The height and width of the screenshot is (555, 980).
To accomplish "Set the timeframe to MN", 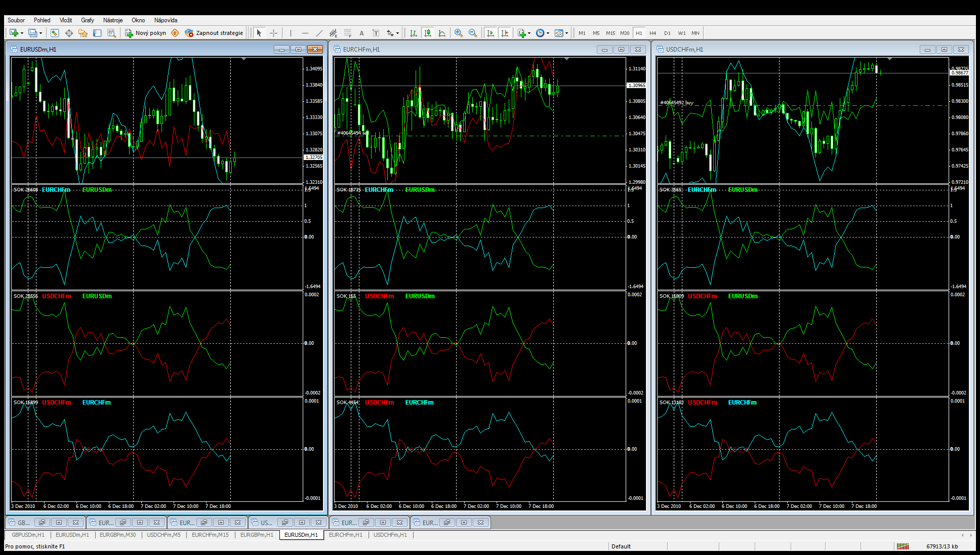I will pyautogui.click(x=696, y=33).
